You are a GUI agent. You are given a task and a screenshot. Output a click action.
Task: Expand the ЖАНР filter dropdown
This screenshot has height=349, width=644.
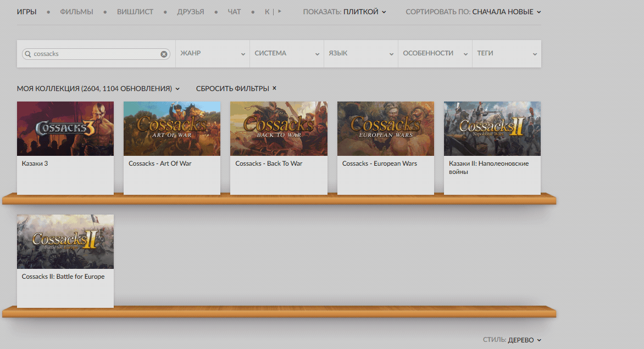click(x=212, y=54)
